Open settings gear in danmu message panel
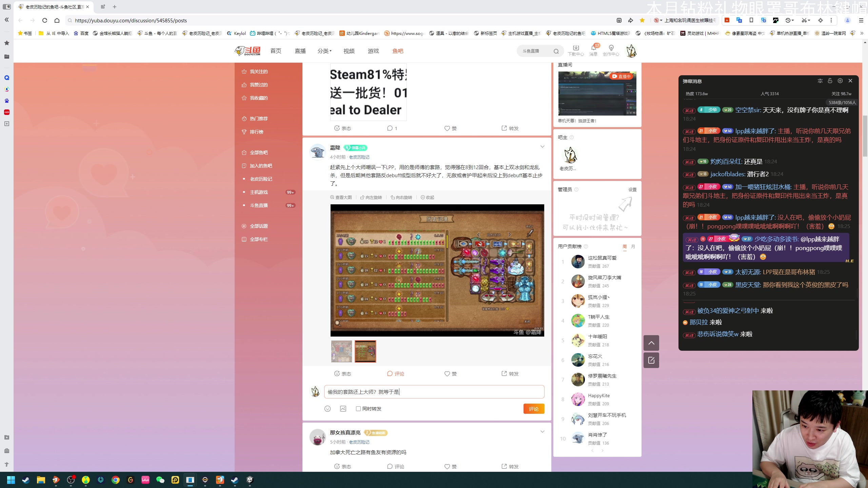This screenshot has height=488, width=868. pyautogui.click(x=840, y=81)
